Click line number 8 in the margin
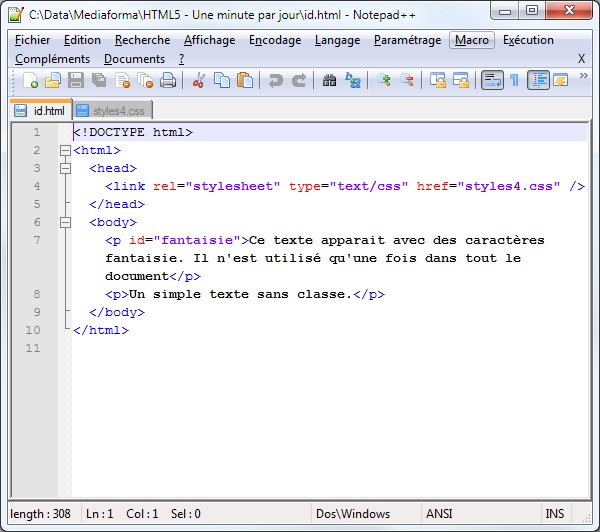This screenshot has width=600, height=532. point(37,294)
